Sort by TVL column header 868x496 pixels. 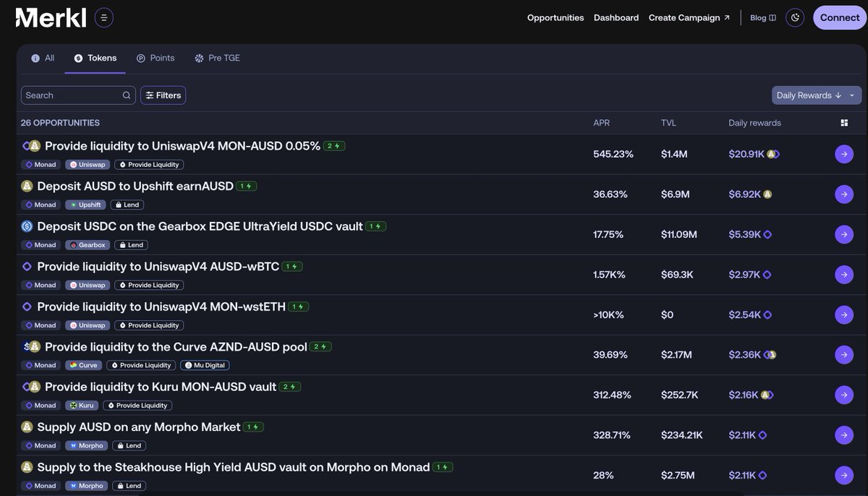(x=668, y=123)
